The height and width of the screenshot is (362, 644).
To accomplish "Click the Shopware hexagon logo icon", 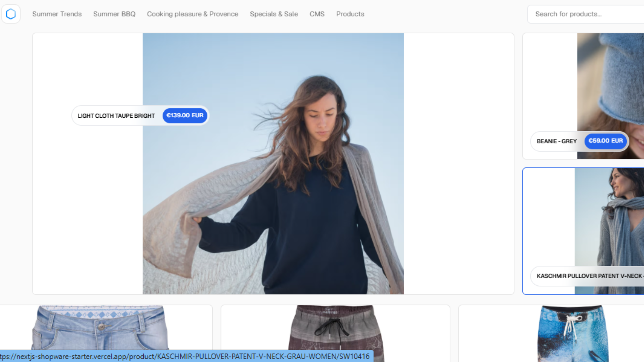I will pos(11,14).
